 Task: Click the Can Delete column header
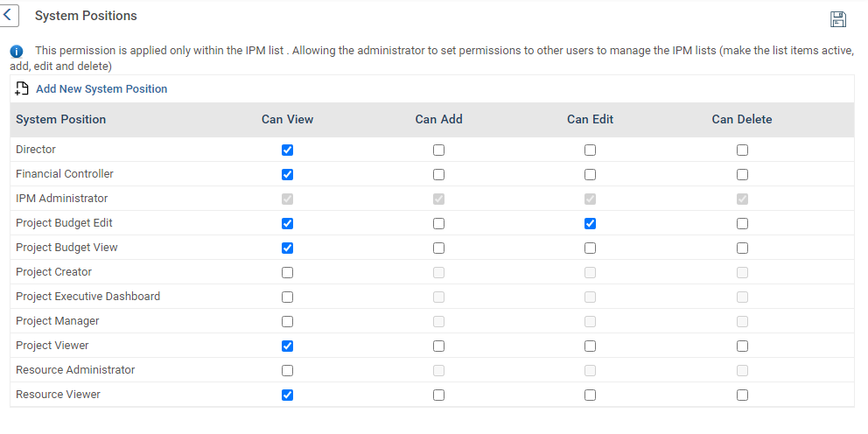[x=742, y=120]
